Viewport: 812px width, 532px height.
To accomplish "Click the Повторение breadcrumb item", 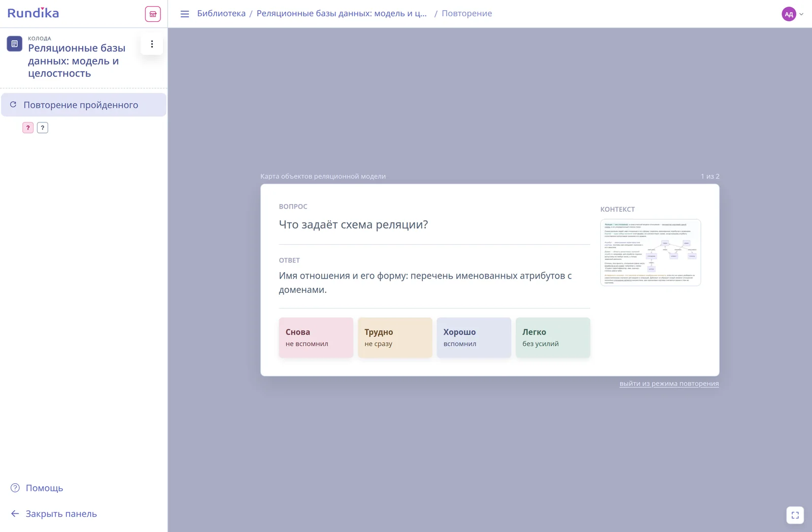I will 467,13.
